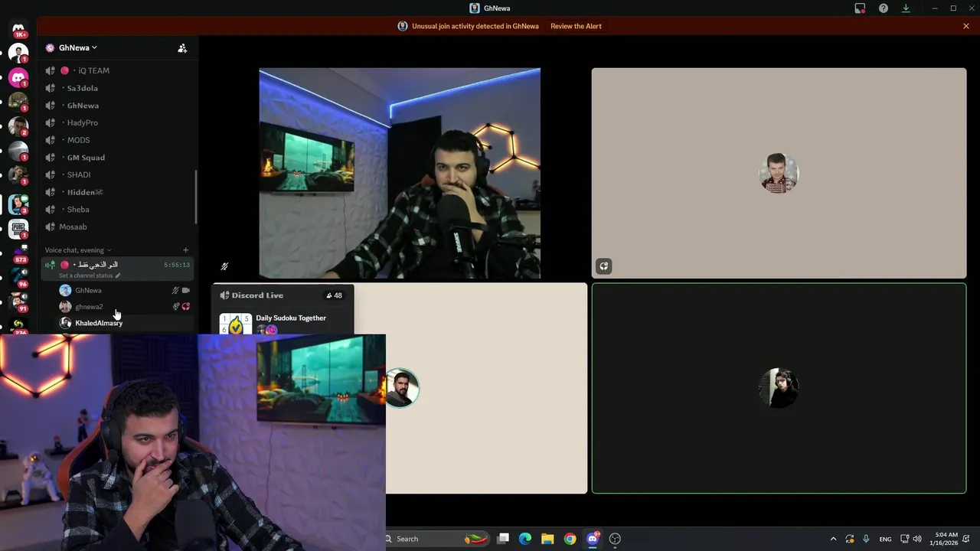Click muted mic icon on webcam tile
The height and width of the screenshot is (551, 980).
[x=224, y=266]
